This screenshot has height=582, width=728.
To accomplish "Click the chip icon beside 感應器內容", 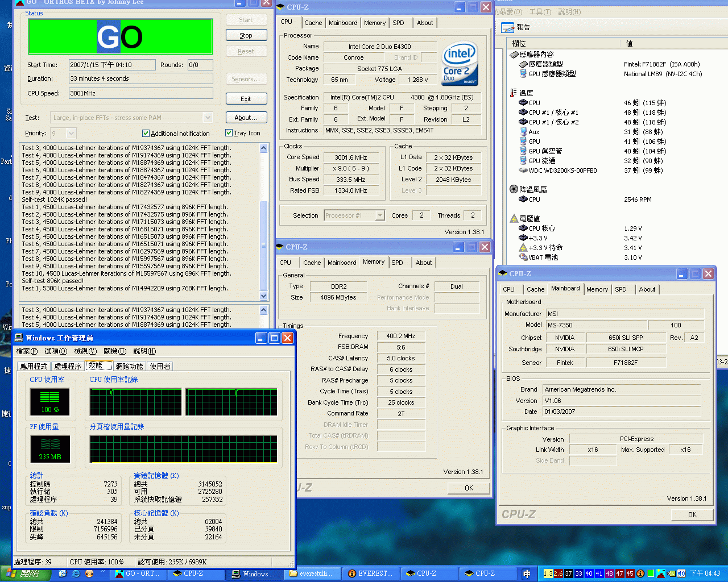I will [x=514, y=55].
